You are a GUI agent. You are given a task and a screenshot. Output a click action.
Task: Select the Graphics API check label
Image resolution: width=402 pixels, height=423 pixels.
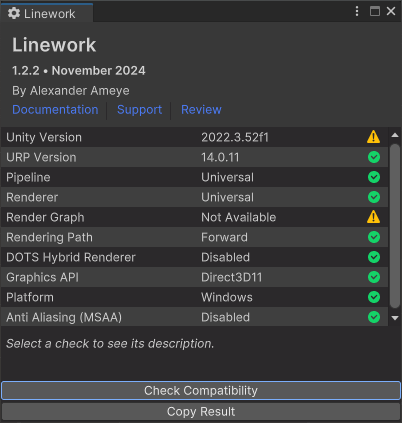click(x=43, y=277)
